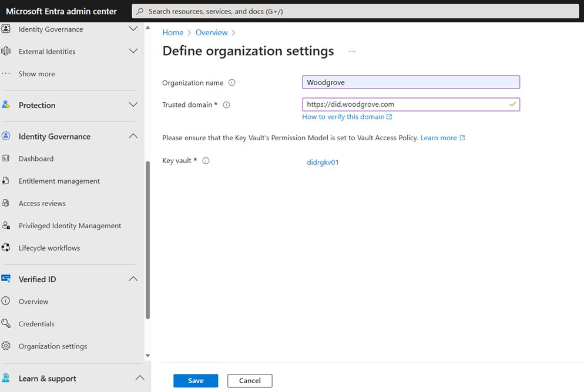The height and width of the screenshot is (392, 584).
Task: Expand the External Identities chevron
Action: tap(133, 51)
